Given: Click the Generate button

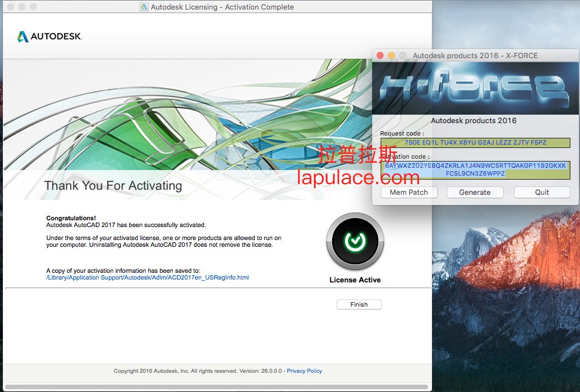Looking at the screenshot, I should (x=474, y=193).
